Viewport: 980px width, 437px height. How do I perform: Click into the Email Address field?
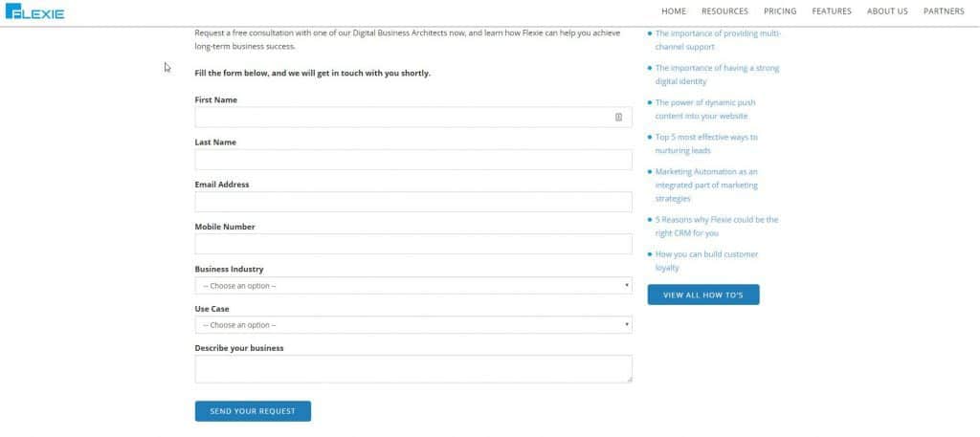pyautogui.click(x=413, y=202)
